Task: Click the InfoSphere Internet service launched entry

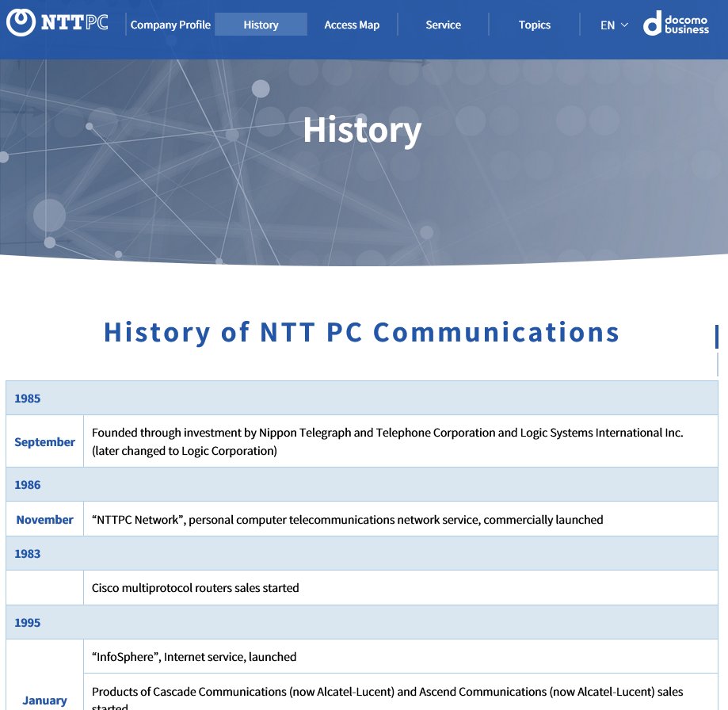Action: (401, 656)
